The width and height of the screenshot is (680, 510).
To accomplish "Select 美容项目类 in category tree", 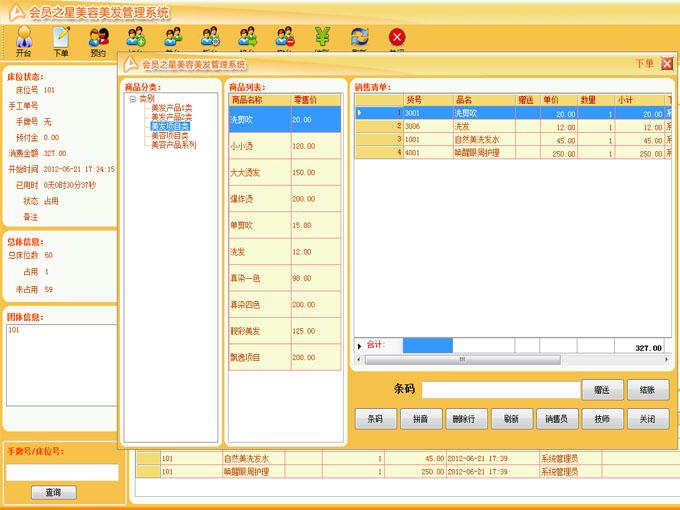I will click(x=169, y=136).
